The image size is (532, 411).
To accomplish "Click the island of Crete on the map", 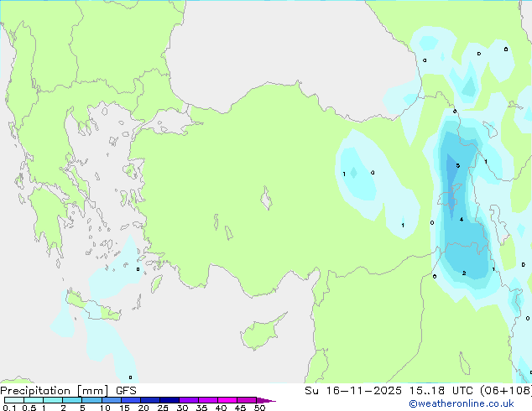I will pos(94,306).
